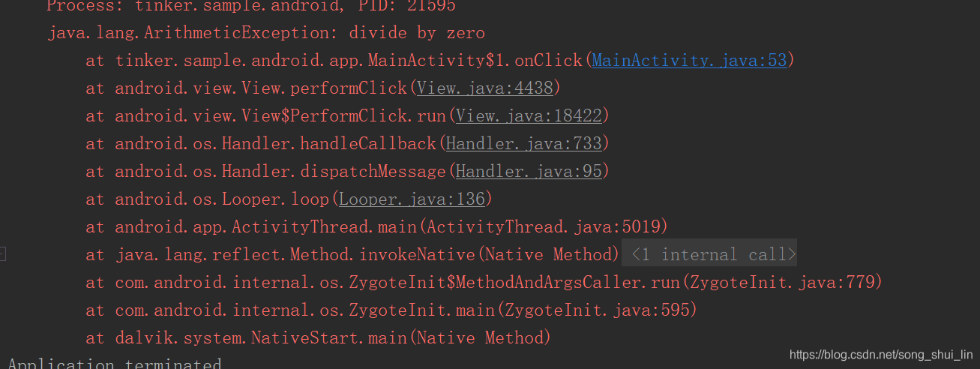Open the View.java:4438 link
Viewport: 980px width, 369px height.
[x=484, y=88]
